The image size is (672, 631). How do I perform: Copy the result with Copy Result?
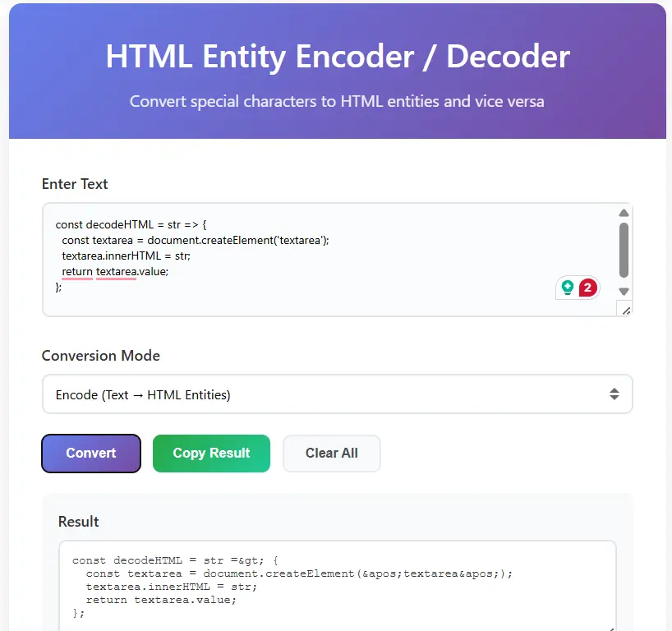211,453
